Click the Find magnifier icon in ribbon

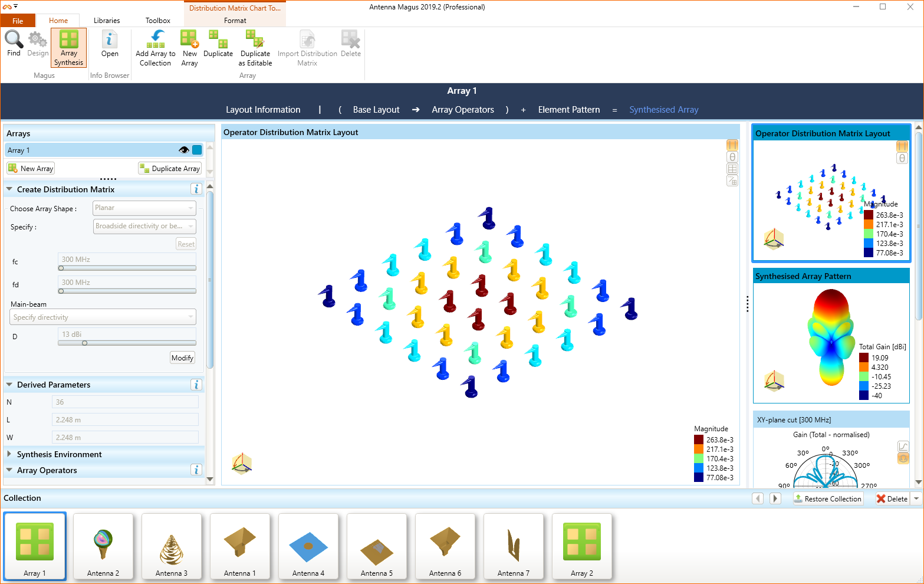[x=14, y=40]
